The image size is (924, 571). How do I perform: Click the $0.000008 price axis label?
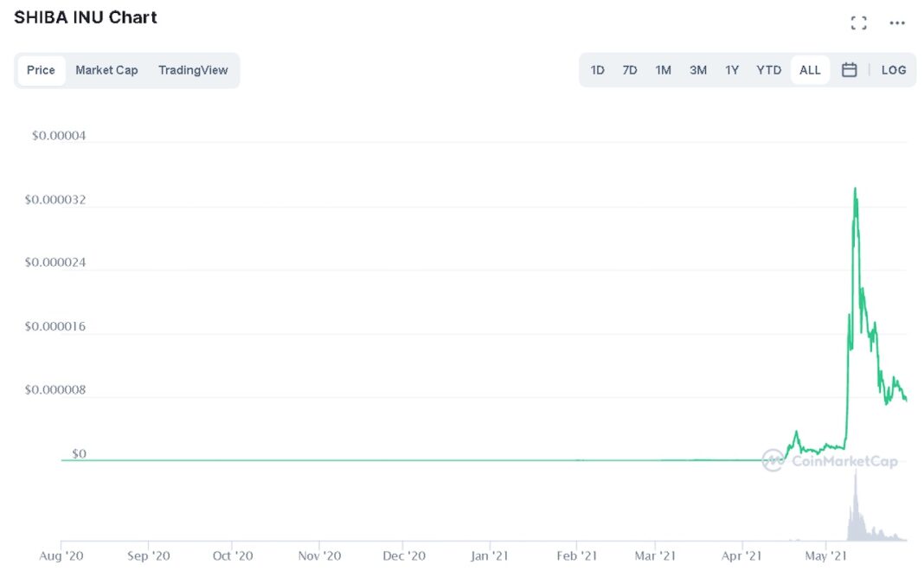[55, 390]
